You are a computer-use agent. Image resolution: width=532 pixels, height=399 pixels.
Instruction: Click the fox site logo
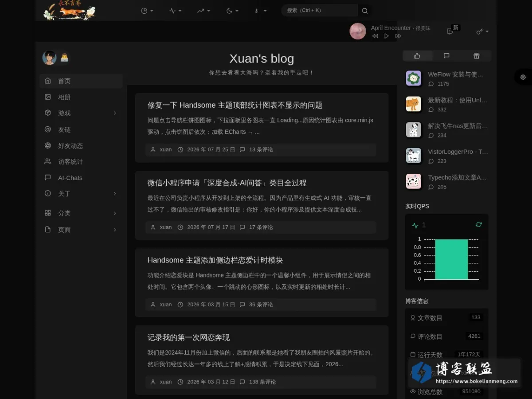click(70, 10)
